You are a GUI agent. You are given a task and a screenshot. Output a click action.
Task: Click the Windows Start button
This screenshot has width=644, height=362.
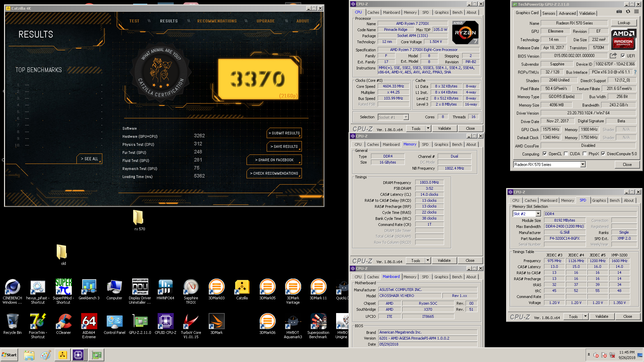point(9,355)
